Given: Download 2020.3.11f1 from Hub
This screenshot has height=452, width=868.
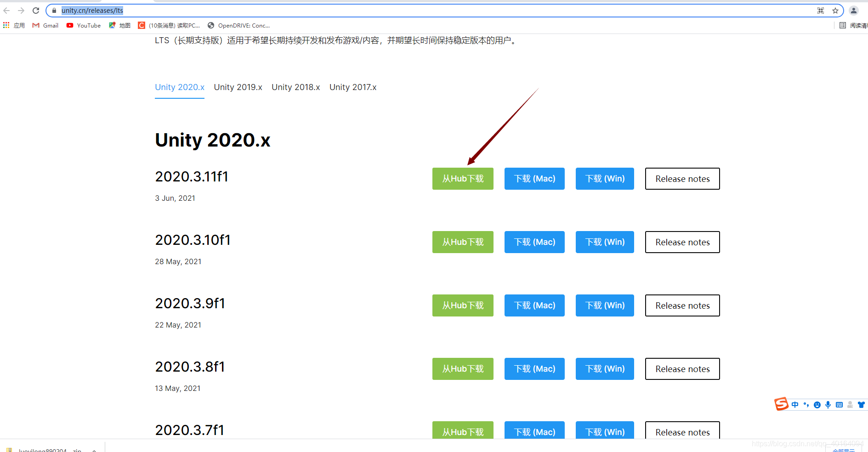Looking at the screenshot, I should 463,179.
